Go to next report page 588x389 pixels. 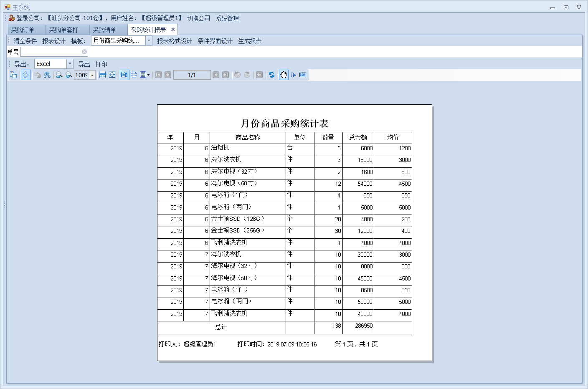pos(216,75)
